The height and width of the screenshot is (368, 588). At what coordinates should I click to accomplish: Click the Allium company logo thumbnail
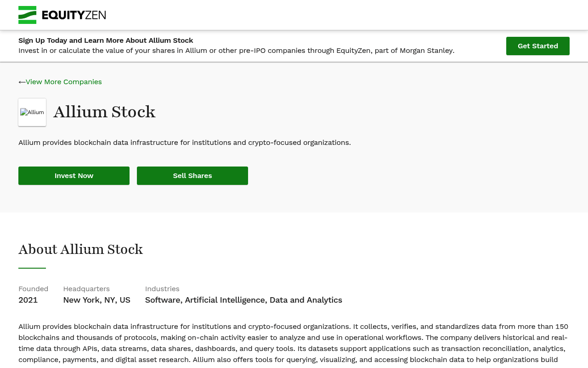pyautogui.click(x=32, y=112)
